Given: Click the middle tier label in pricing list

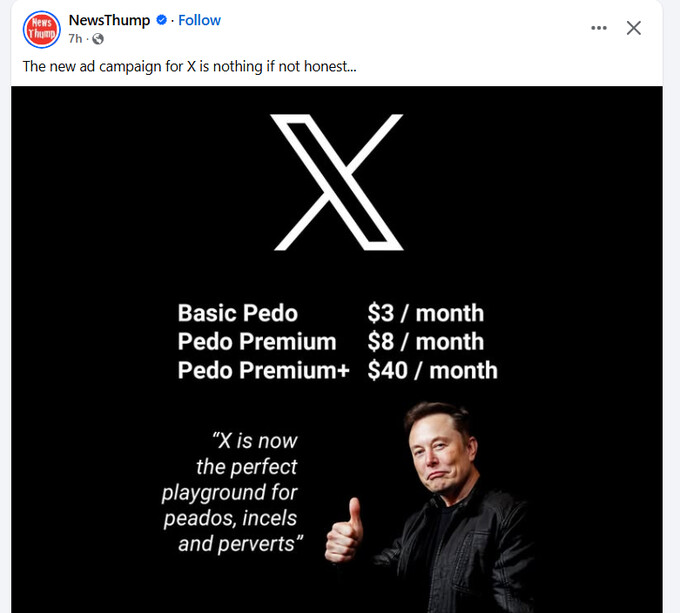Looking at the screenshot, I should point(257,341).
